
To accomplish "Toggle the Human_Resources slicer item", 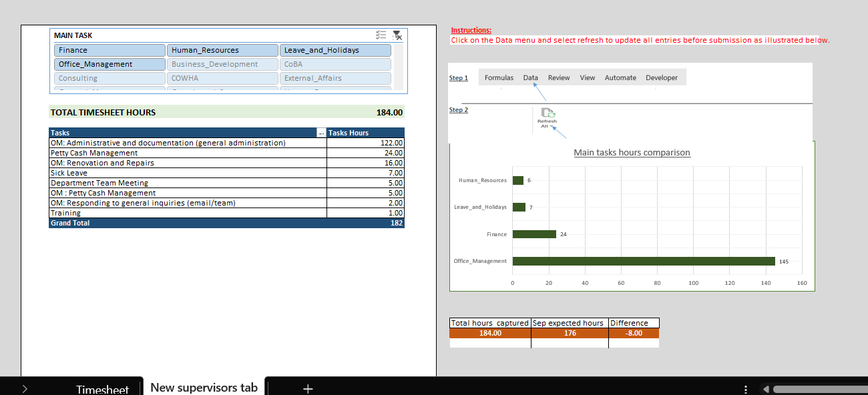I will [222, 51].
